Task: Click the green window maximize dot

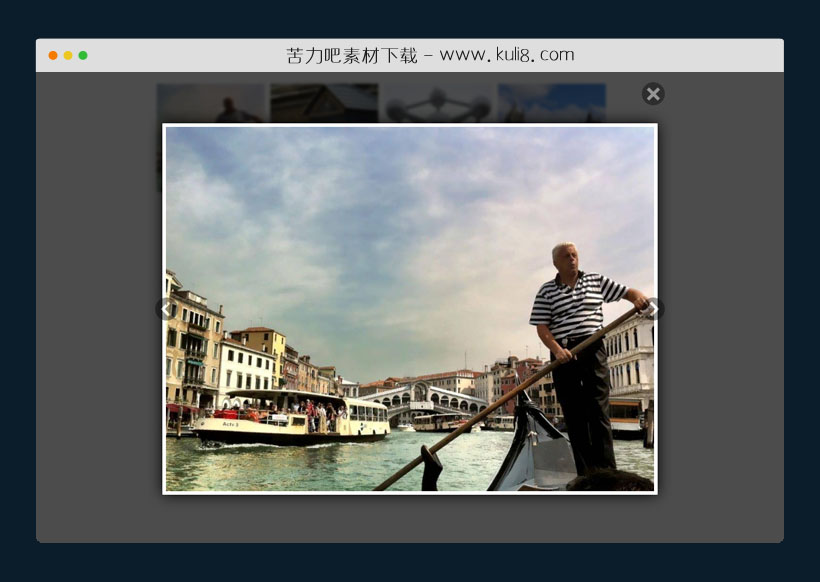Action: [x=83, y=55]
